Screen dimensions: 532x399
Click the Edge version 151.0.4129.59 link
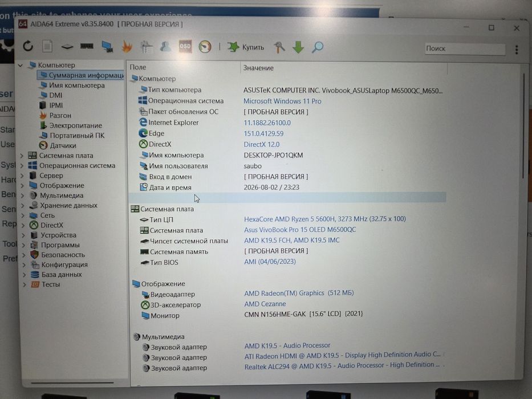(263, 134)
